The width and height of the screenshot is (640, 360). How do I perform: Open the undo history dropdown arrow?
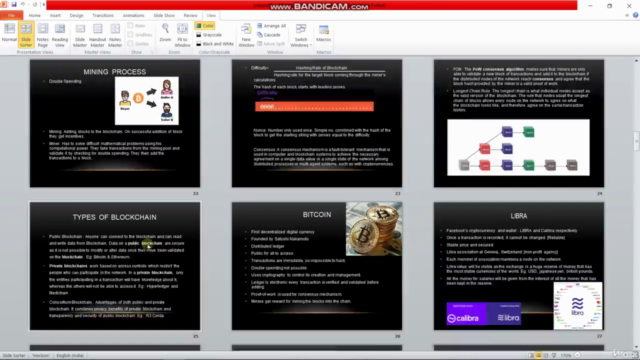click(28, 4)
